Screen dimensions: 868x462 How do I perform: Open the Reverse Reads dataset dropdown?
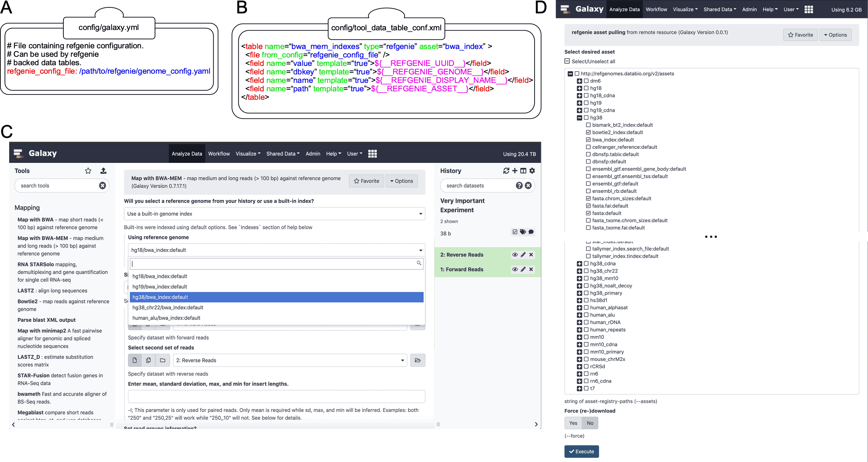[290, 360]
